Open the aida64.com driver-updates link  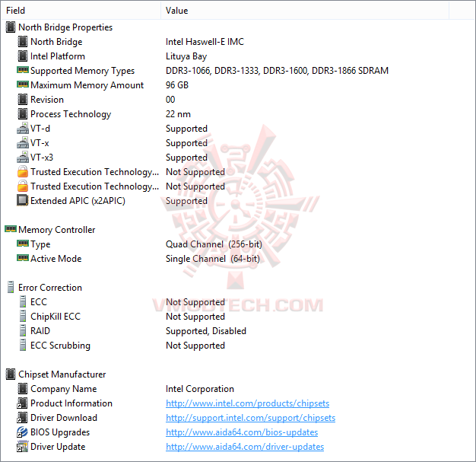245,447
